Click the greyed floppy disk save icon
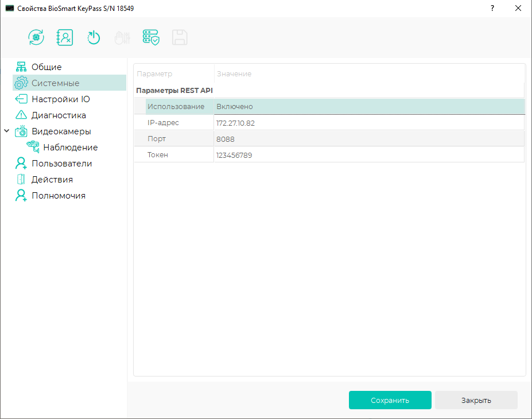Screen dimensions: 532x419 coord(180,37)
